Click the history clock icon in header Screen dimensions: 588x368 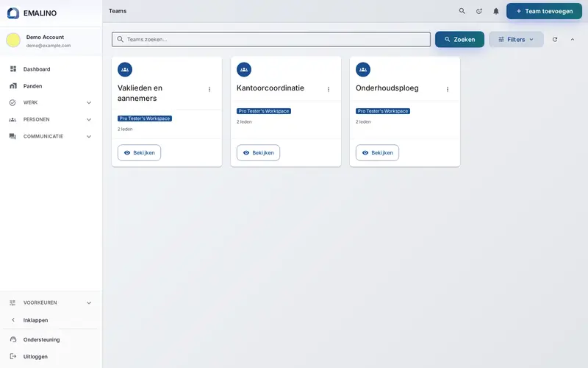pos(479,11)
